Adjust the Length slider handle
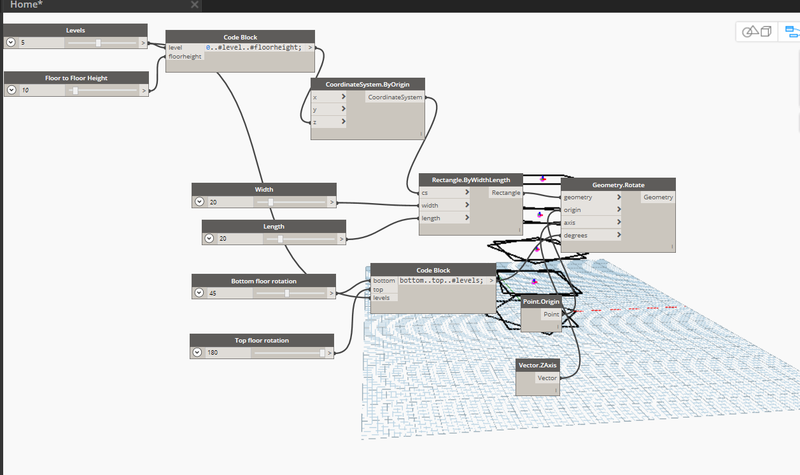Screen dimensions: 800x475 [280, 239]
